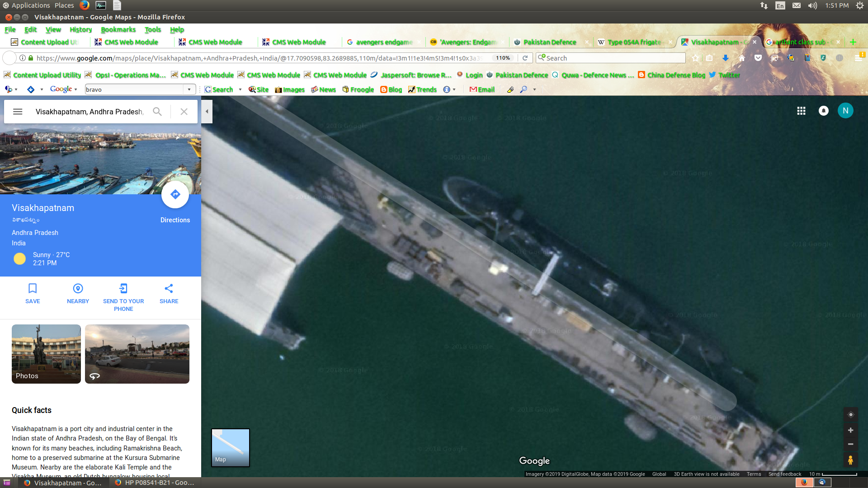Viewport: 868px width, 488px height.
Task: Clear the Visakhapatnam search with the X
Action: tap(184, 112)
